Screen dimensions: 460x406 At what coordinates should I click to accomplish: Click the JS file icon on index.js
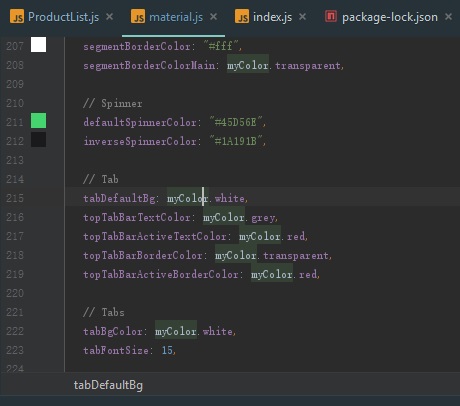point(242,17)
